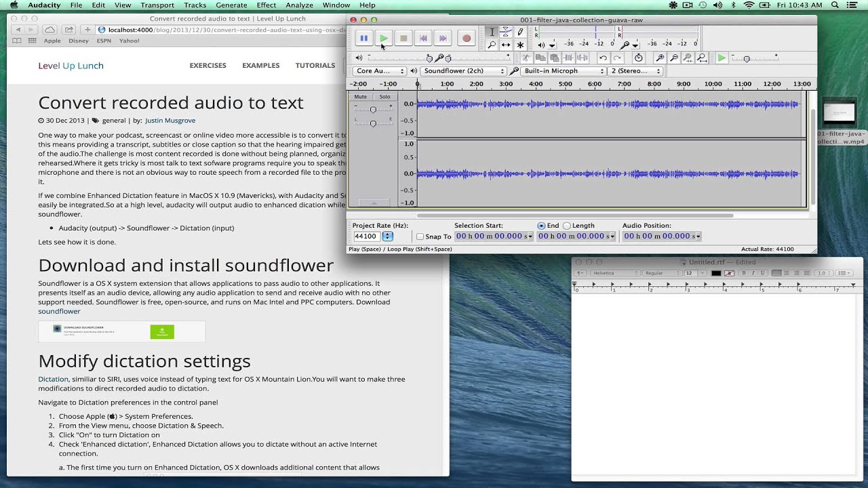Screen dimensions: 868x488
Task: Select the Time Shift tool
Action: pyautogui.click(x=506, y=45)
